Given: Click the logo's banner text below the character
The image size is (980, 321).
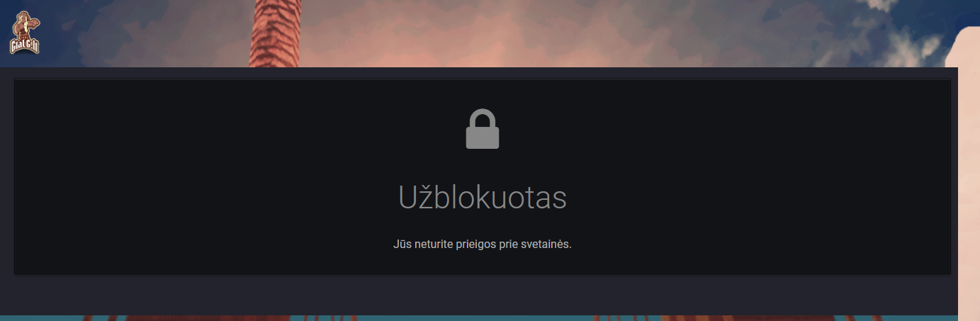Looking at the screenshot, I should pyautogui.click(x=25, y=47).
